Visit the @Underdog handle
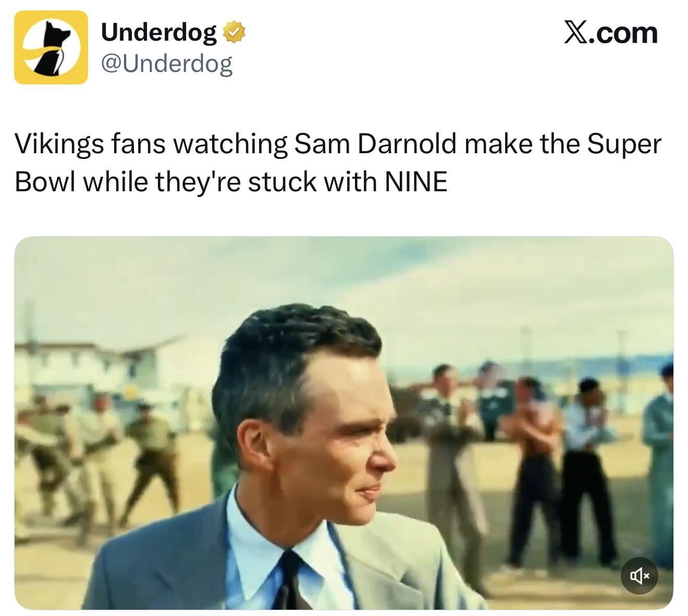The width and height of the screenshot is (688, 616). [x=166, y=64]
